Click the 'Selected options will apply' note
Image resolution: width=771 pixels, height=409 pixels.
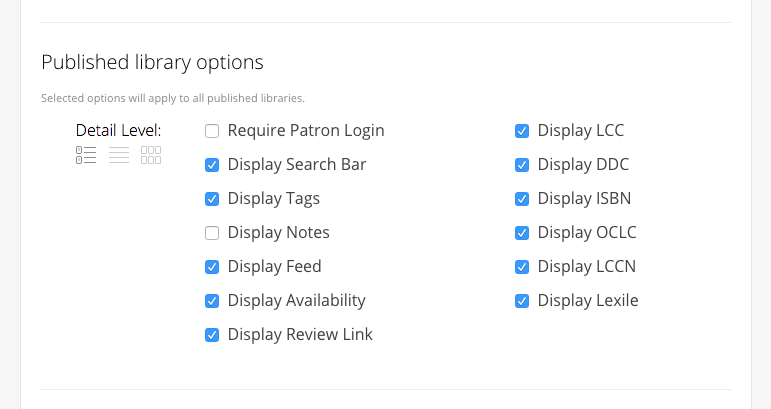(x=172, y=98)
